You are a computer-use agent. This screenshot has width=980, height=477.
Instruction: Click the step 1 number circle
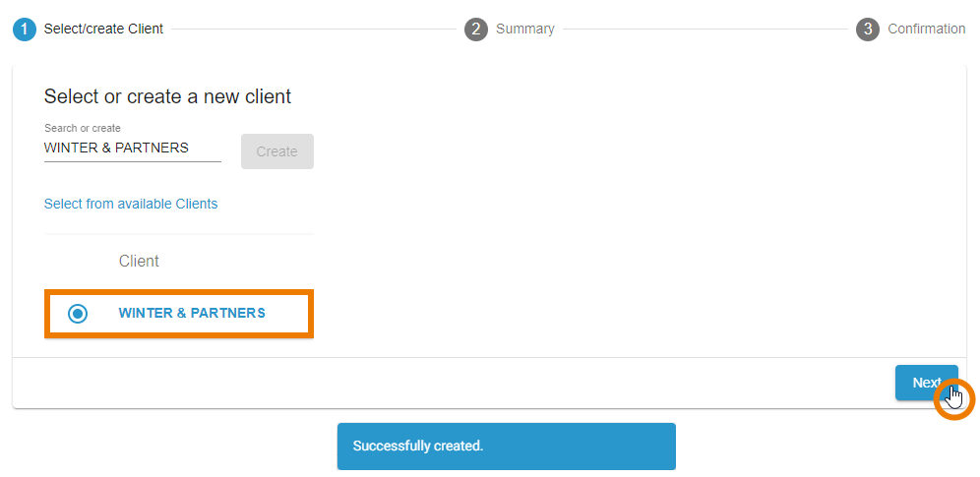click(x=25, y=29)
